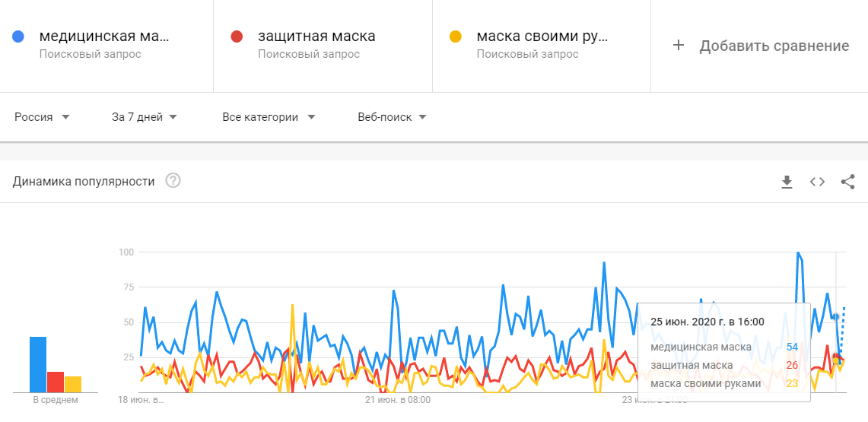Edit the медицинская маска search term
The image size is (868, 422).
(x=104, y=36)
